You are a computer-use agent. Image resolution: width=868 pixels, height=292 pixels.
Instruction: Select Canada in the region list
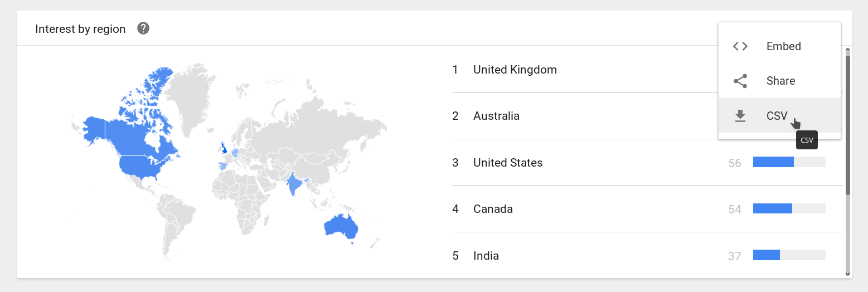point(648,209)
